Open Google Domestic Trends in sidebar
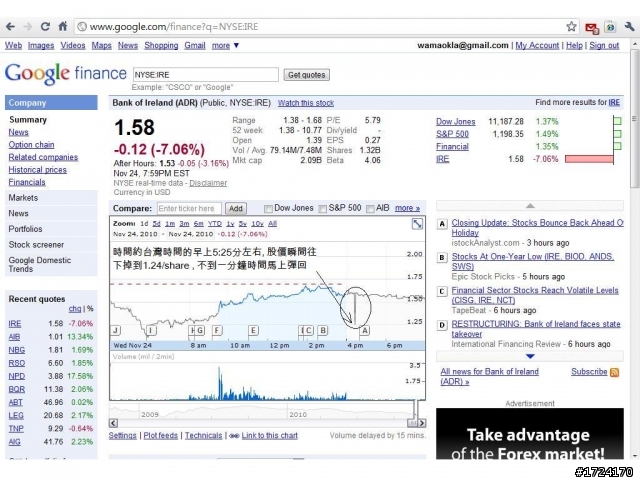This screenshot has width=640, height=480. (x=51, y=264)
